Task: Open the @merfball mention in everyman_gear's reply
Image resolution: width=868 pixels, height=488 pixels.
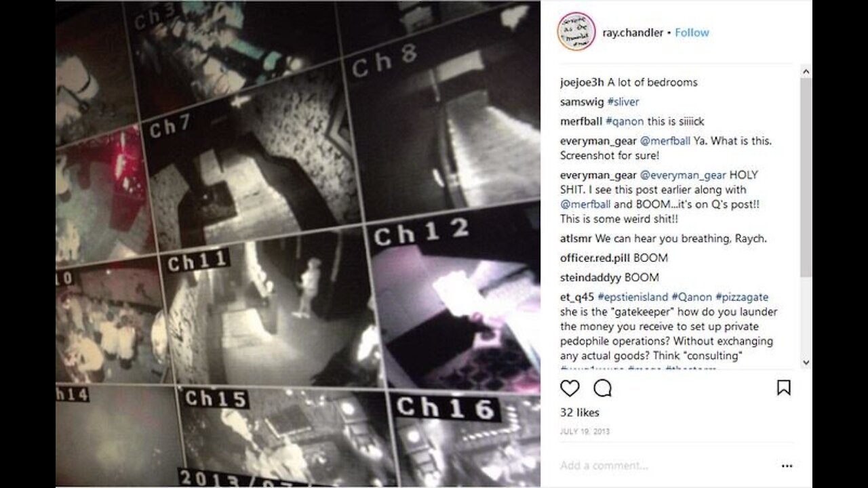Action: click(665, 141)
